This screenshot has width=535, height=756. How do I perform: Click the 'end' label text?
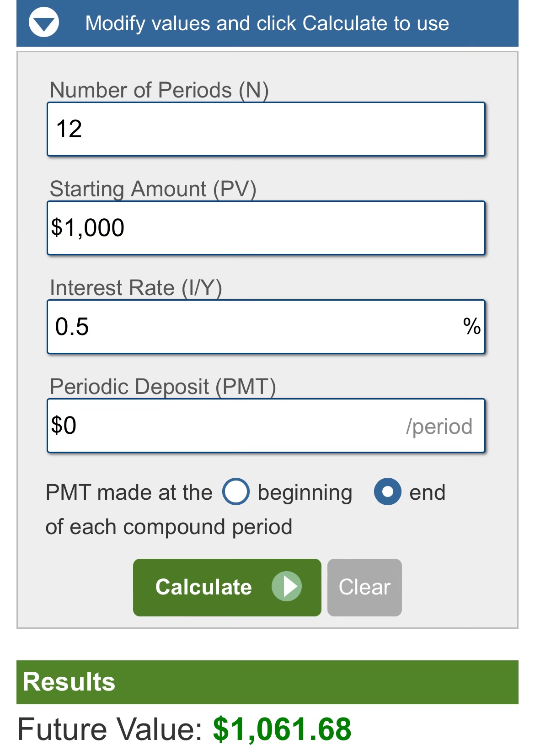(x=427, y=493)
